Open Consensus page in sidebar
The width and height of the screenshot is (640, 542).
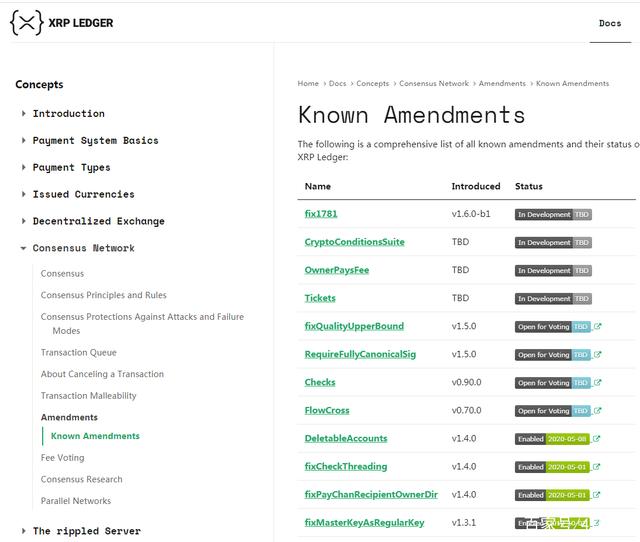(62, 274)
